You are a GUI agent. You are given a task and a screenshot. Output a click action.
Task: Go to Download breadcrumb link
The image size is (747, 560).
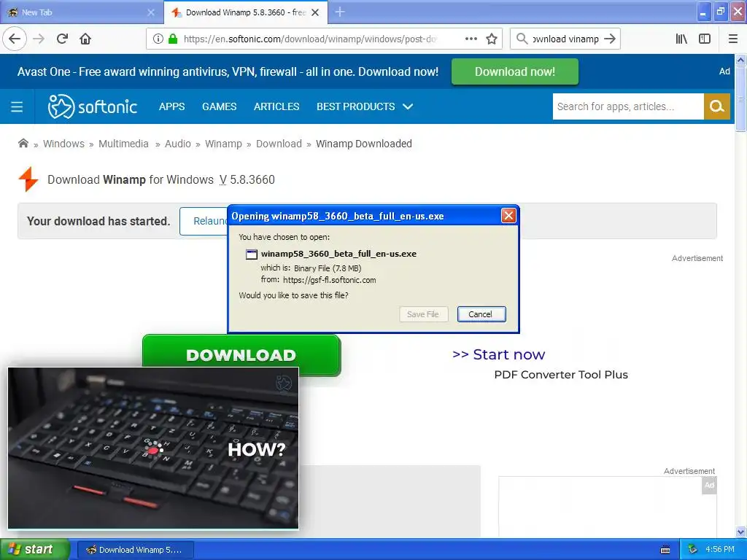(x=279, y=144)
